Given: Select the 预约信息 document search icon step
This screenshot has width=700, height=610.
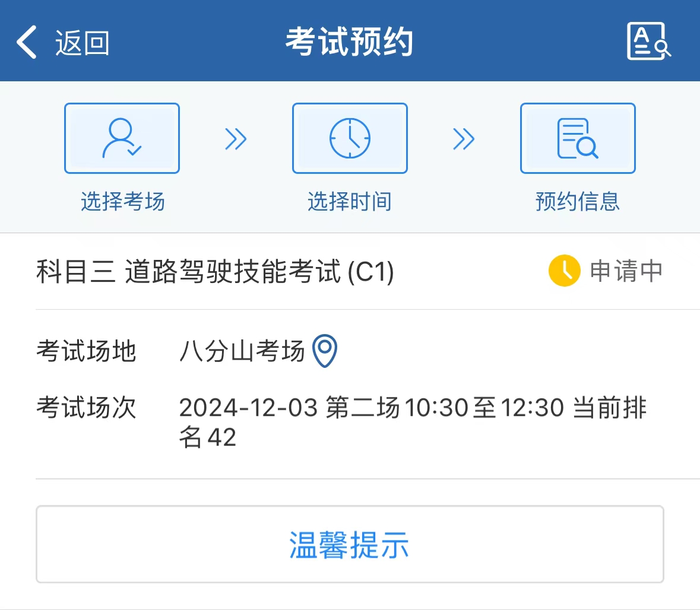Looking at the screenshot, I should pyautogui.click(x=578, y=138).
